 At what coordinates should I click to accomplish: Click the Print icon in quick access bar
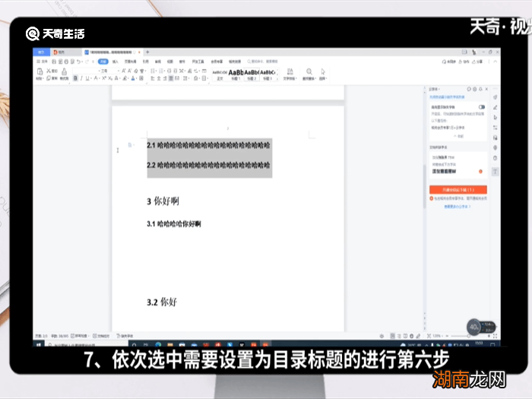[66, 62]
